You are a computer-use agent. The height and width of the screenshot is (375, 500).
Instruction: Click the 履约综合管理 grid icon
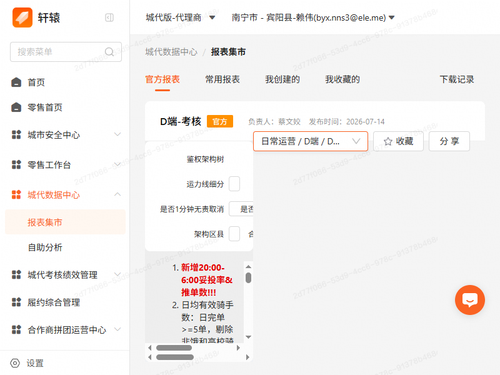[x=16, y=302]
